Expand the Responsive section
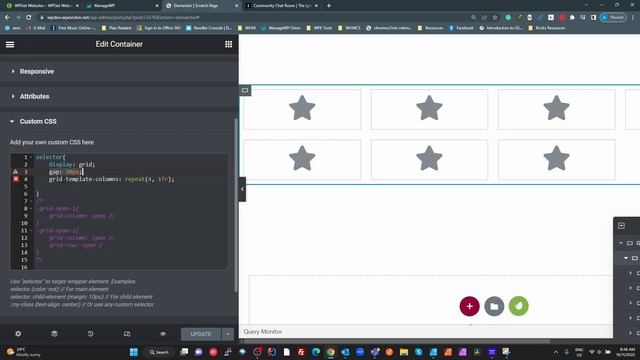640x360 pixels. (119, 71)
